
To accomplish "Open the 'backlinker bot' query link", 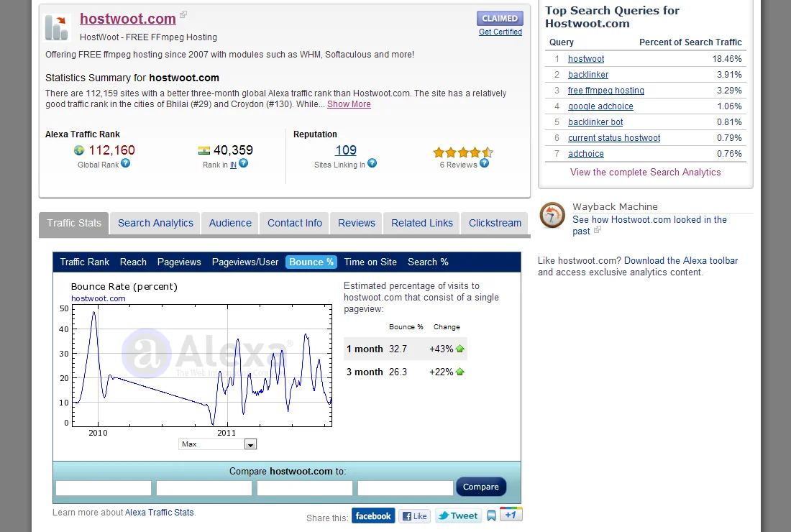I will click(595, 122).
